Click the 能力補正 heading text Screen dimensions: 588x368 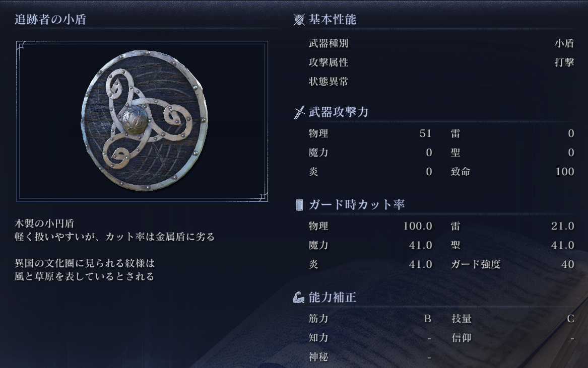[332, 298]
